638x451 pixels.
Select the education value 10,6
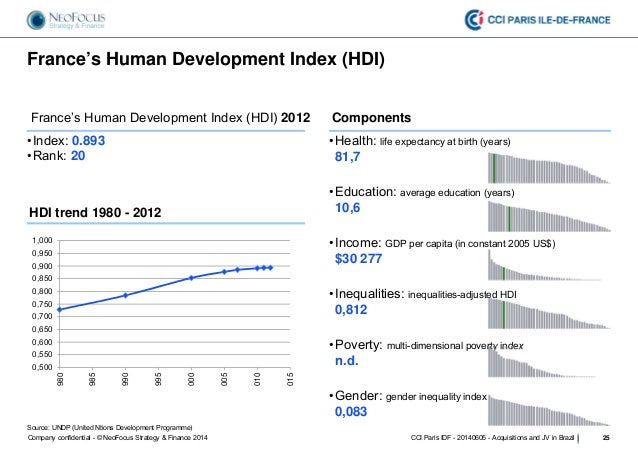(347, 208)
